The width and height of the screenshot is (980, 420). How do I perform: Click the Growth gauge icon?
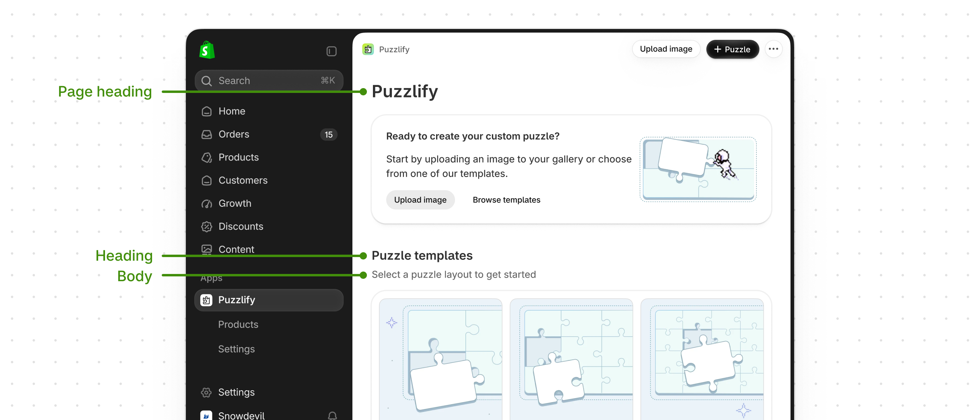[x=207, y=204]
